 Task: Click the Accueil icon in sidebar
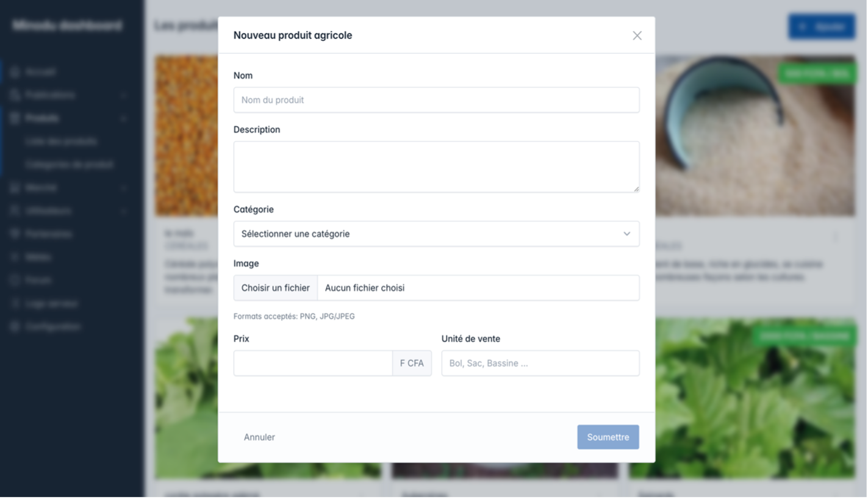(15, 72)
